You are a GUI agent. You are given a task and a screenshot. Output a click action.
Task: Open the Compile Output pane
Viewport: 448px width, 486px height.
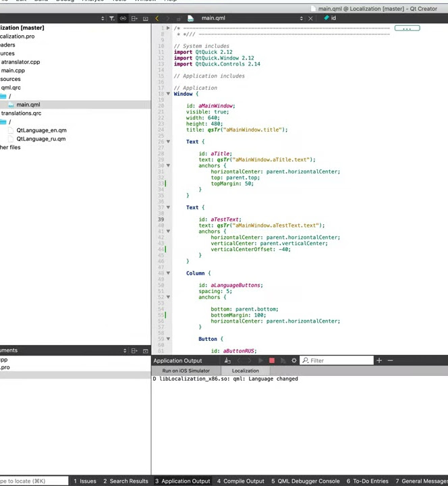tap(241, 481)
